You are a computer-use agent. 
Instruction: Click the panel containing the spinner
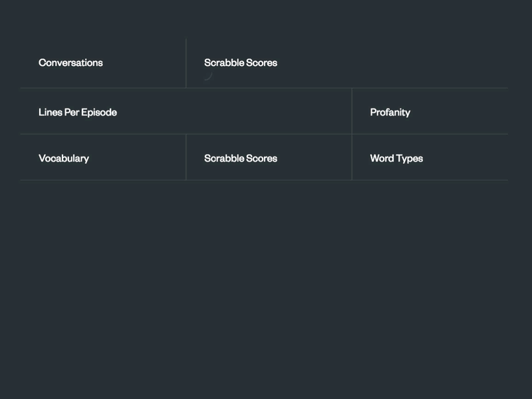point(266,66)
